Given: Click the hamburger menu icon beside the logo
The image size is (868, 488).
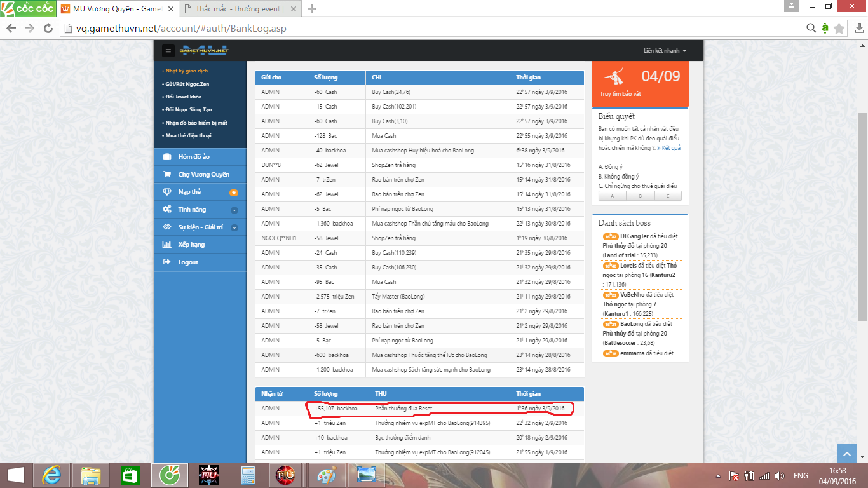Looking at the screenshot, I should (168, 51).
